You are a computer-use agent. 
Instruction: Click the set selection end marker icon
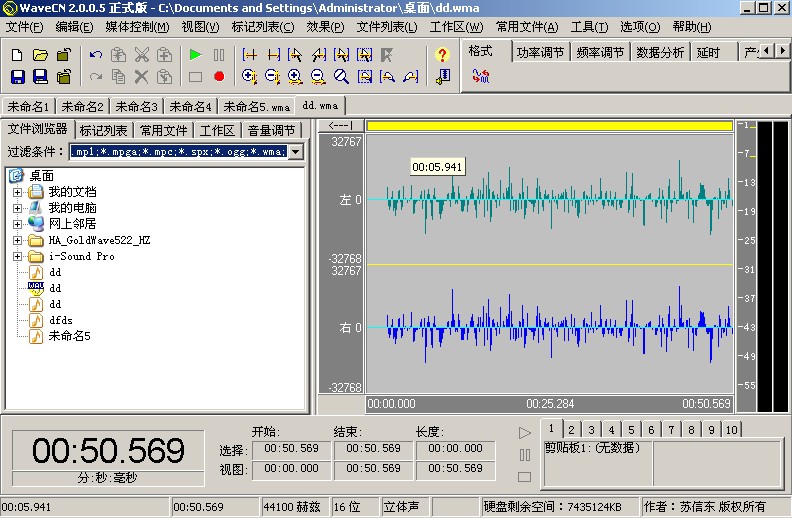click(273, 55)
